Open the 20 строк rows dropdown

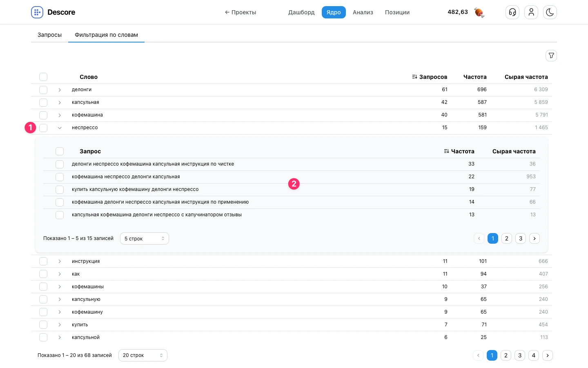coord(143,355)
